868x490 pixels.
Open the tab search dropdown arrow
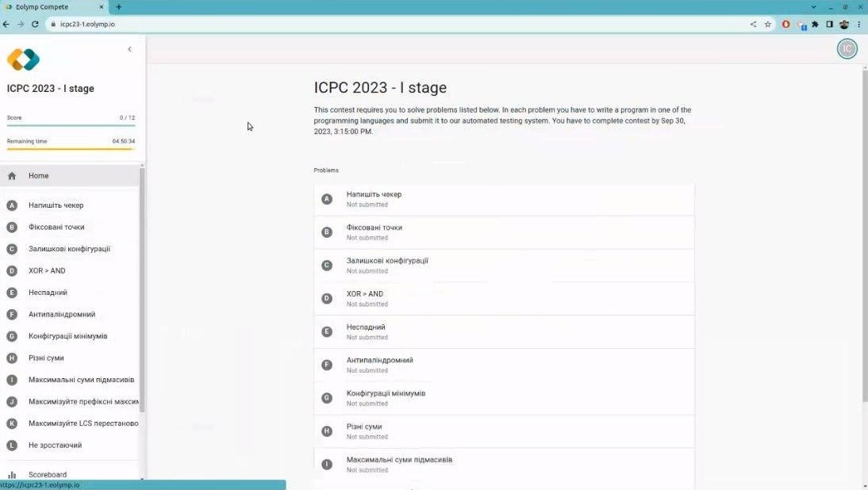coord(814,7)
